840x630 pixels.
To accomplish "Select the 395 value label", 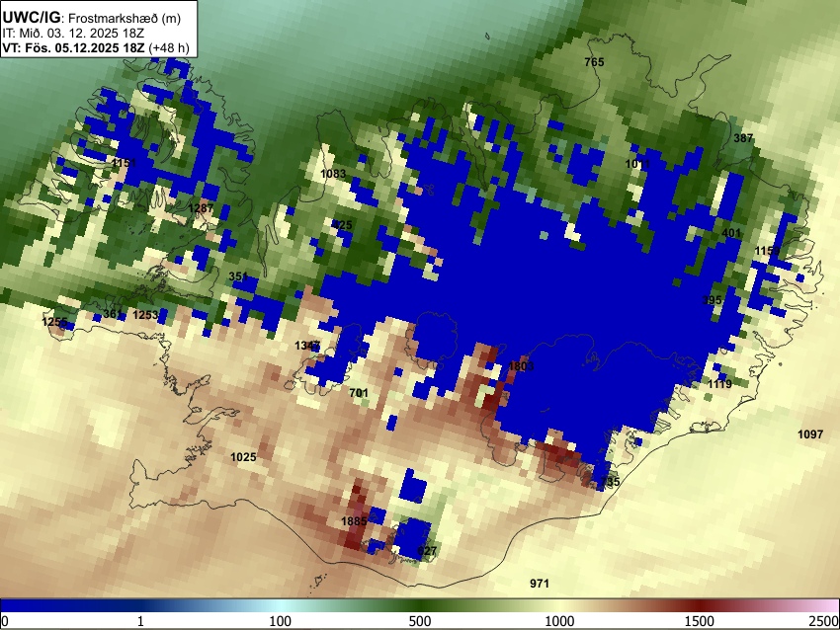I will (x=712, y=300).
